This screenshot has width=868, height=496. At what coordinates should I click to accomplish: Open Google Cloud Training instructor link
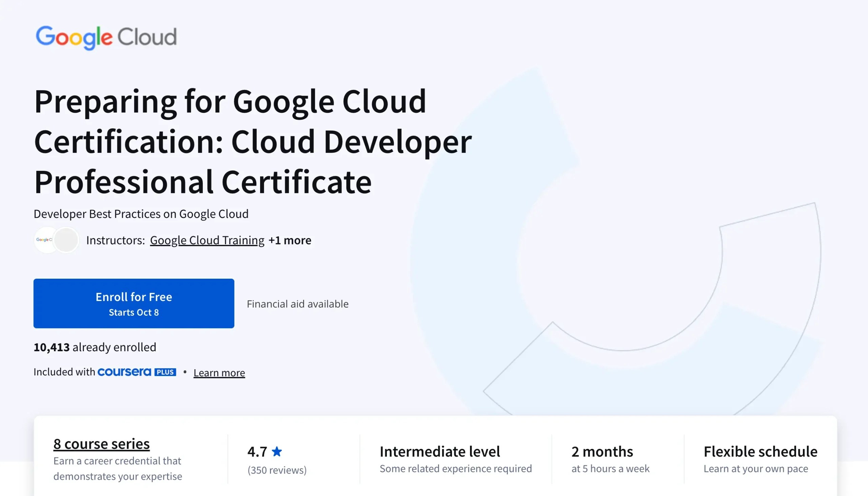[x=207, y=240]
